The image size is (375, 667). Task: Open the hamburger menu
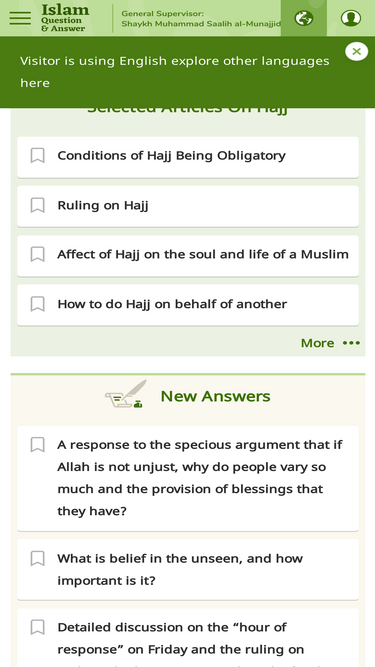[x=20, y=18]
